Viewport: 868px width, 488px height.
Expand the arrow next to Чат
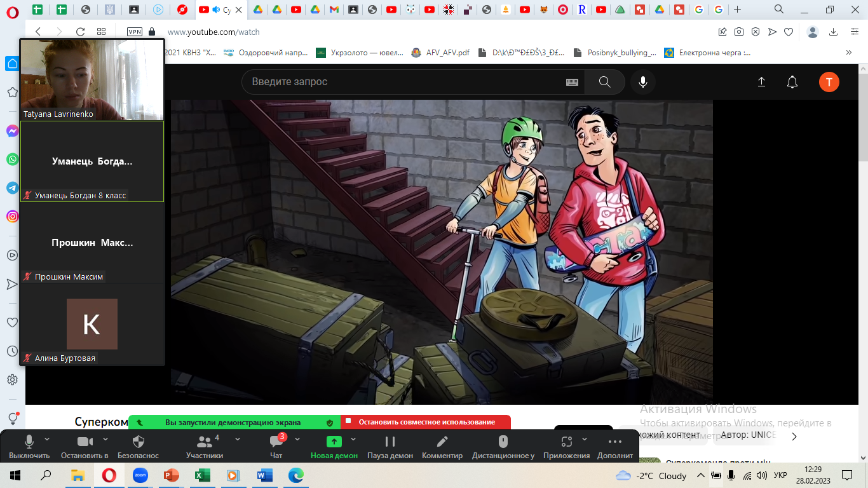tap(297, 439)
